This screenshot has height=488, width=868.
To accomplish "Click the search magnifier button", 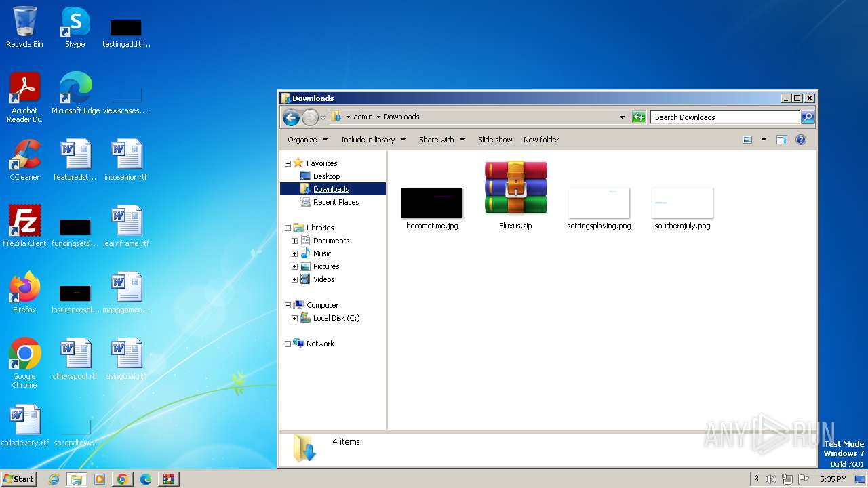I will pos(807,117).
